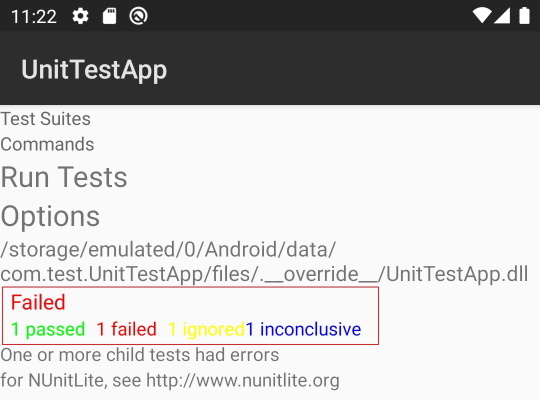
Task: Tap the yellow 1 ignored count
Action: pyautogui.click(x=206, y=329)
